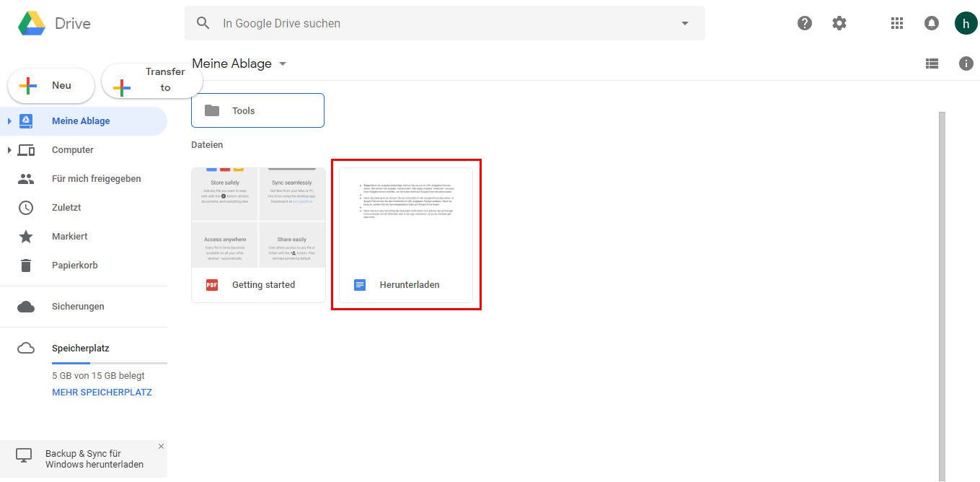Switch to list view icon
This screenshot has width=980, height=482.
932,63
